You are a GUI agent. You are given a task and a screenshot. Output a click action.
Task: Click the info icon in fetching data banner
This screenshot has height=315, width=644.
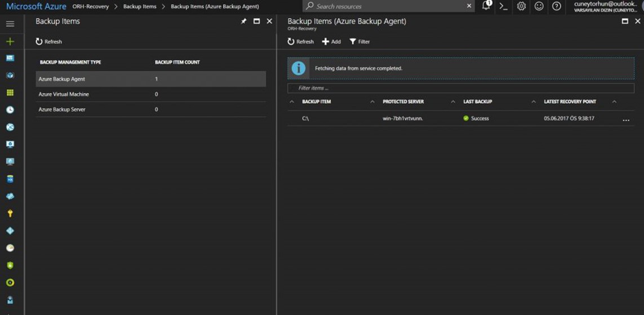[x=299, y=68]
